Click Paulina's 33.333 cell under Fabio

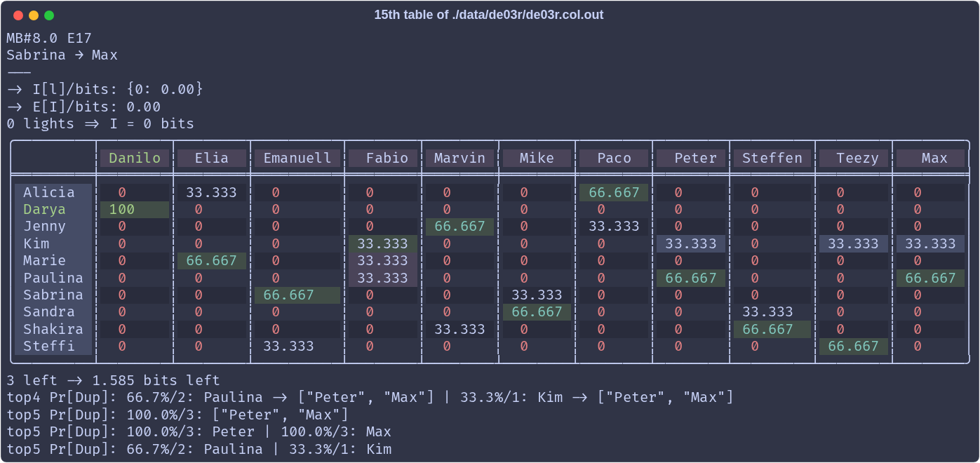click(383, 278)
